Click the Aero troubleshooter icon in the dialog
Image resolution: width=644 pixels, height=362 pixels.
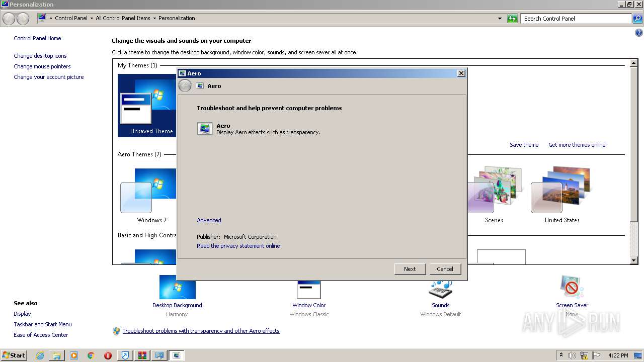pos(205,129)
